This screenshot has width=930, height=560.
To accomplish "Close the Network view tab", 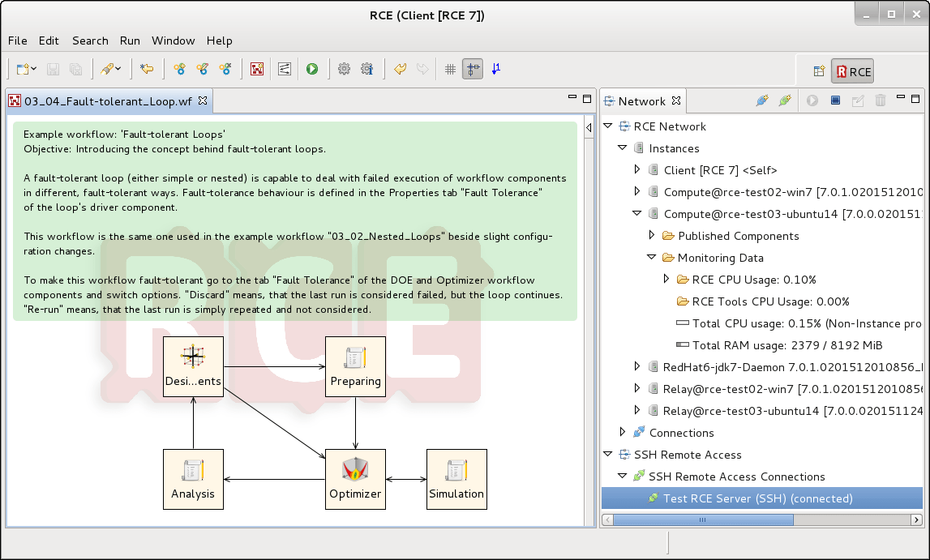I will tap(676, 100).
